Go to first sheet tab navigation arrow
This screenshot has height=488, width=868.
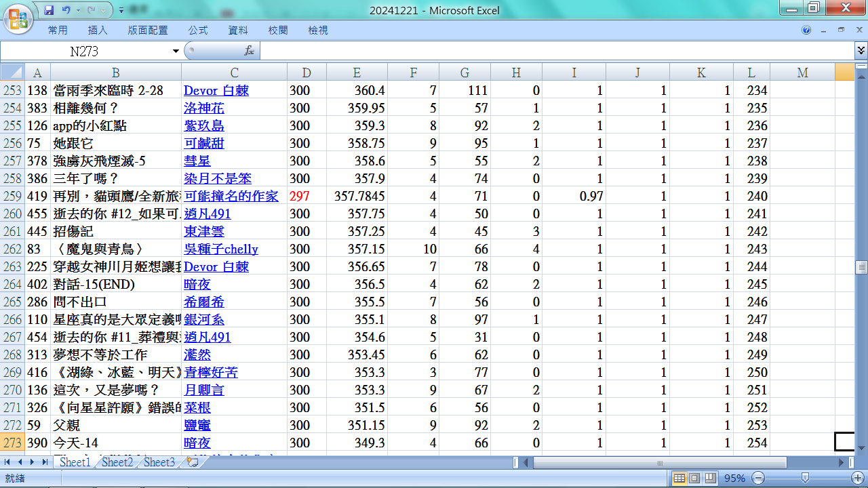pyautogui.click(x=9, y=462)
